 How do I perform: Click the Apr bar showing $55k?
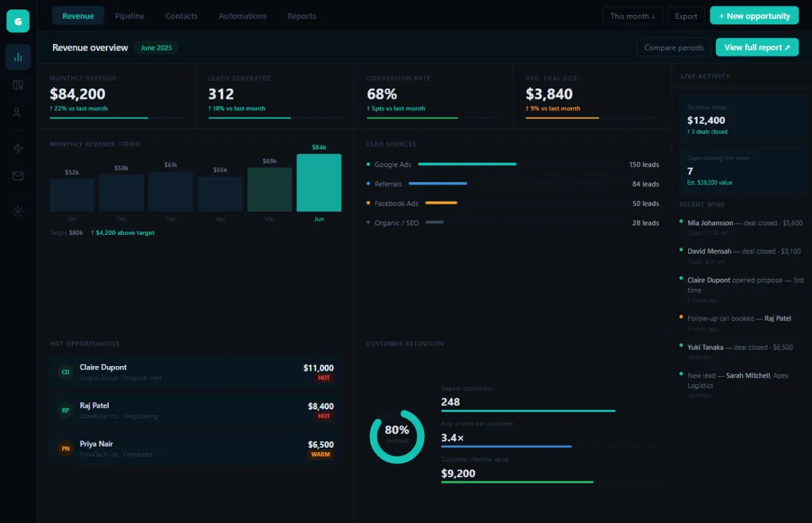[220, 194]
